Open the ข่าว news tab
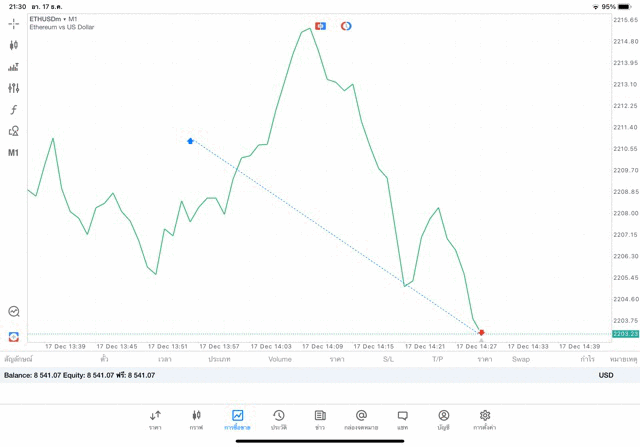The height and width of the screenshot is (447, 640). [x=320, y=420]
